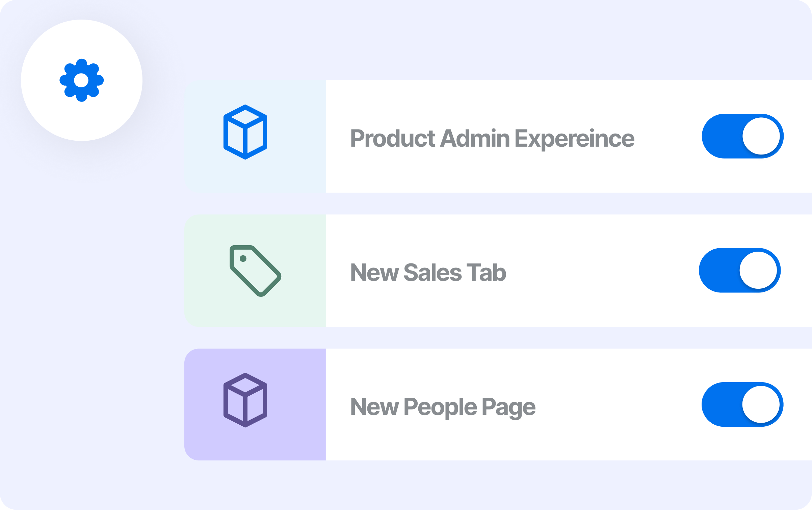Image resolution: width=812 pixels, height=510 pixels.
Task: Click the purple cube icon
Action: 245,400
